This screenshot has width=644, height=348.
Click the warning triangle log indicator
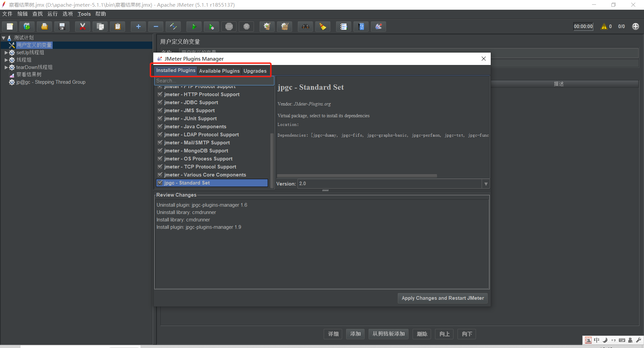pos(604,26)
